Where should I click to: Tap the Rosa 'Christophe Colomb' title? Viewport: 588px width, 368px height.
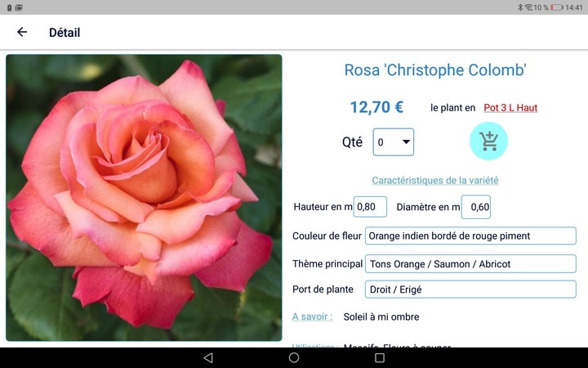coord(435,70)
